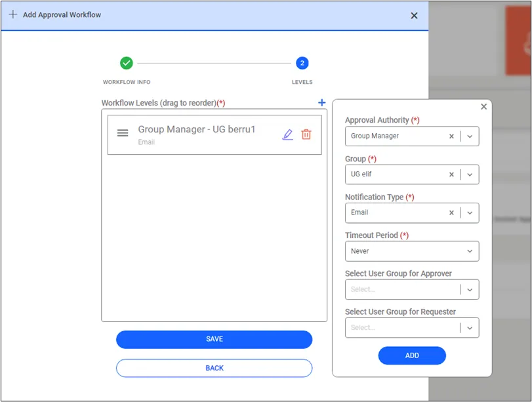Grab the drag handle of Group Manager level
Viewport: 532px width, 402px height.
tap(123, 132)
